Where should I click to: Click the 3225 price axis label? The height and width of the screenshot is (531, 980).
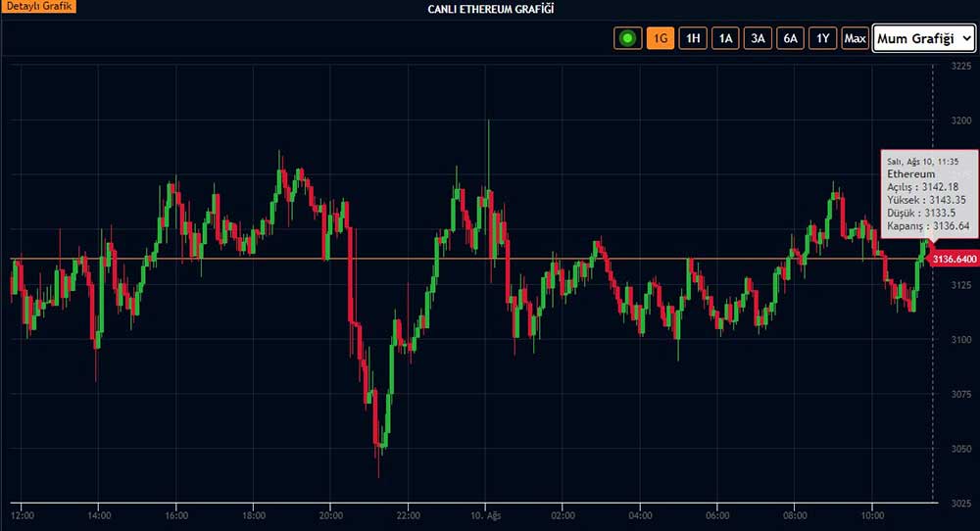point(961,67)
